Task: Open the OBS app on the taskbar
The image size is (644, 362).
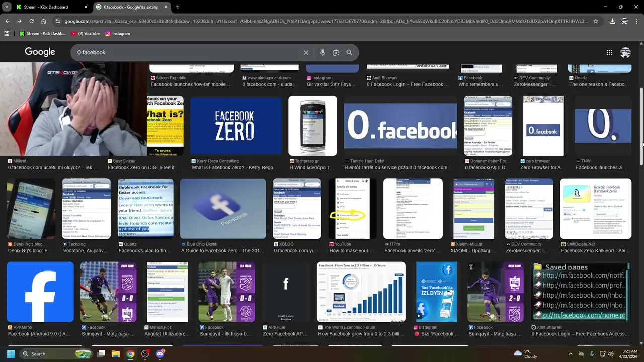Action: 145,354
